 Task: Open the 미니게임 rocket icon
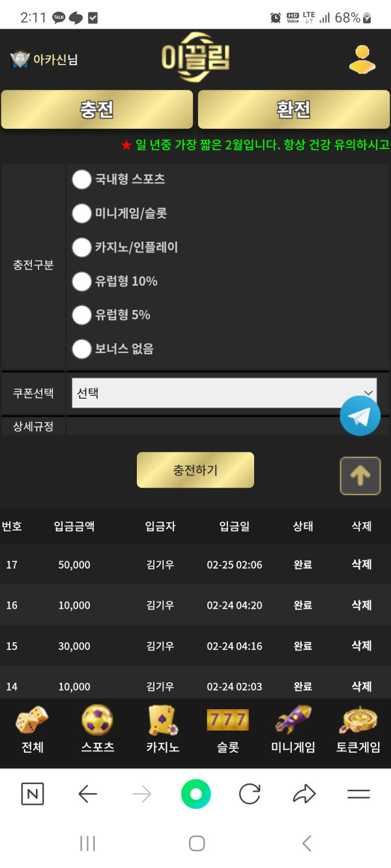(293, 721)
